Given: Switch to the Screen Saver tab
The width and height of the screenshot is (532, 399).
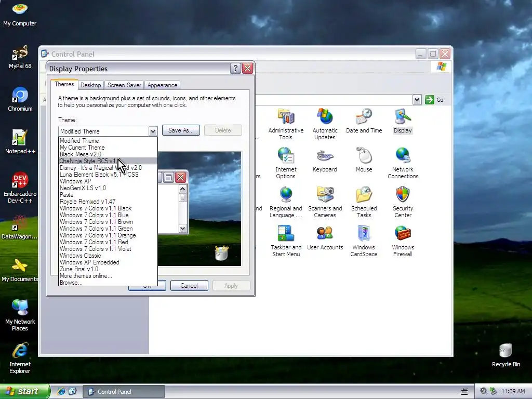Looking at the screenshot, I should 124,85.
